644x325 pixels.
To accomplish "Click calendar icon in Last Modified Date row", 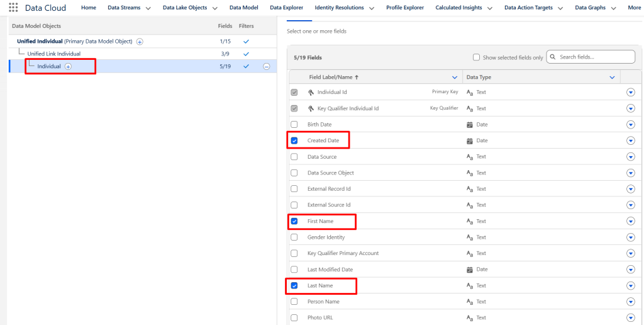I will pos(470,270).
